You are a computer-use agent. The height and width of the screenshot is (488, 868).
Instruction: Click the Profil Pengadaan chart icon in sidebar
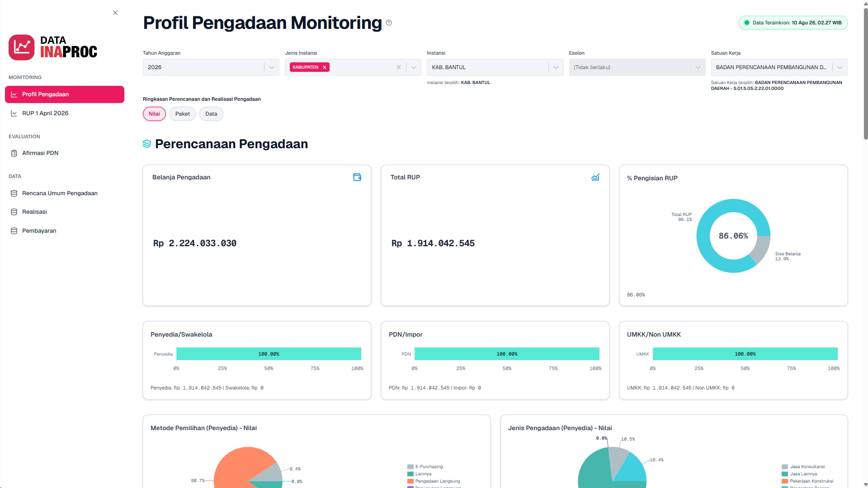tap(14, 94)
